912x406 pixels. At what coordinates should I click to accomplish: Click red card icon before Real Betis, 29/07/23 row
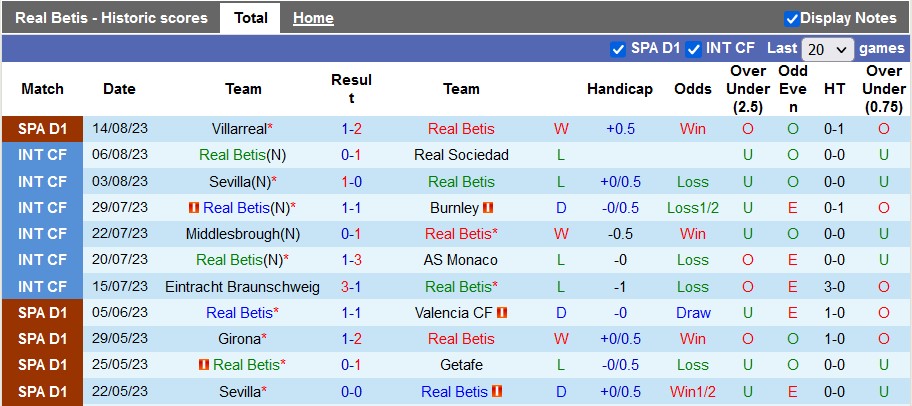pyautogui.click(x=194, y=208)
